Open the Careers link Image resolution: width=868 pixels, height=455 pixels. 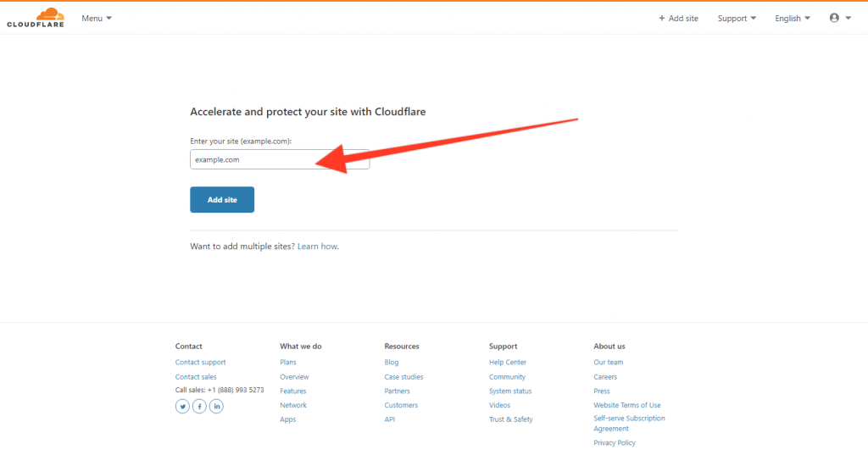[x=605, y=376]
